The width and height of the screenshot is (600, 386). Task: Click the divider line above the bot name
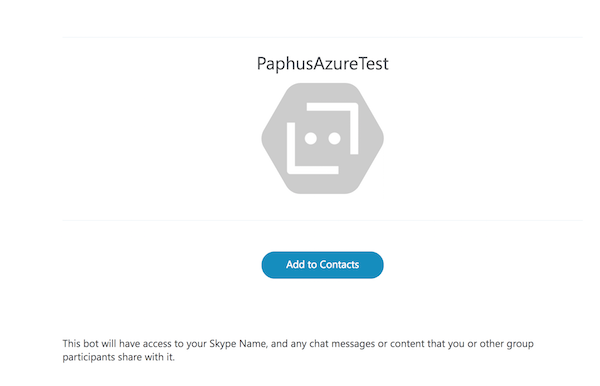[323, 37]
